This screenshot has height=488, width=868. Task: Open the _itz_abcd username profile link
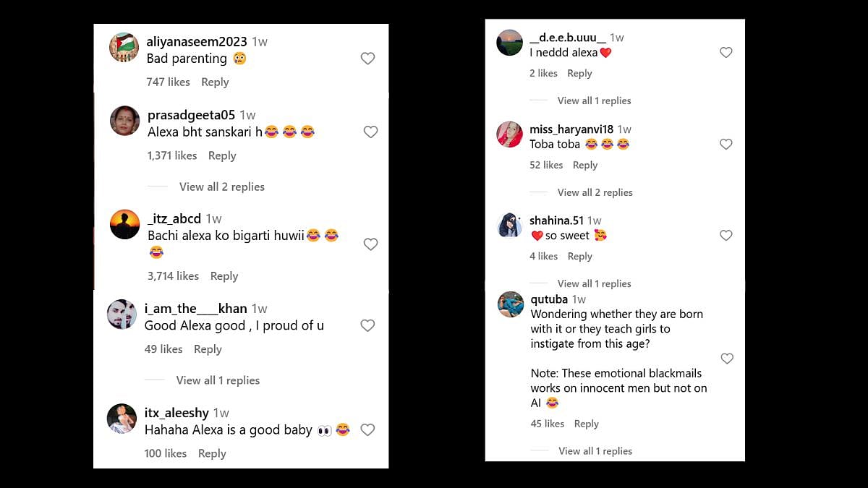click(174, 218)
